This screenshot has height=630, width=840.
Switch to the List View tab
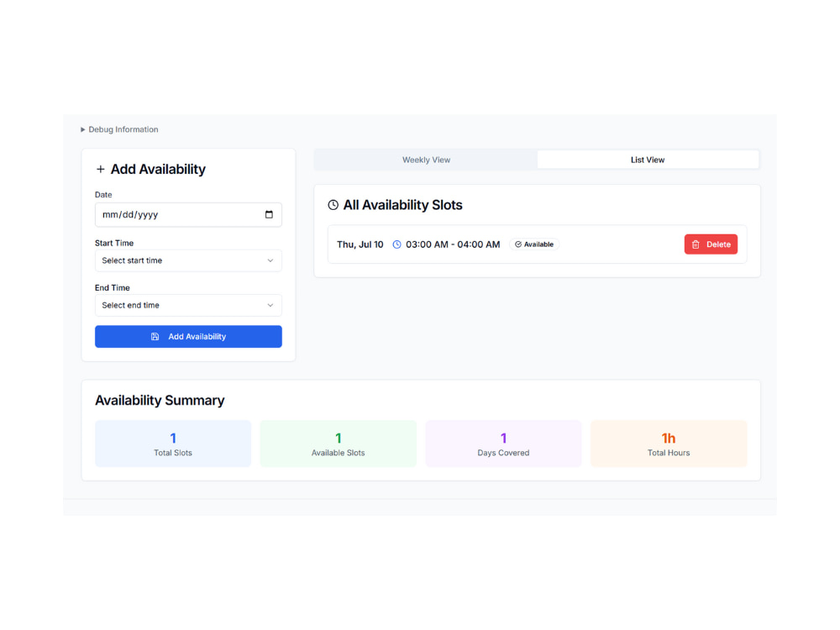(648, 160)
